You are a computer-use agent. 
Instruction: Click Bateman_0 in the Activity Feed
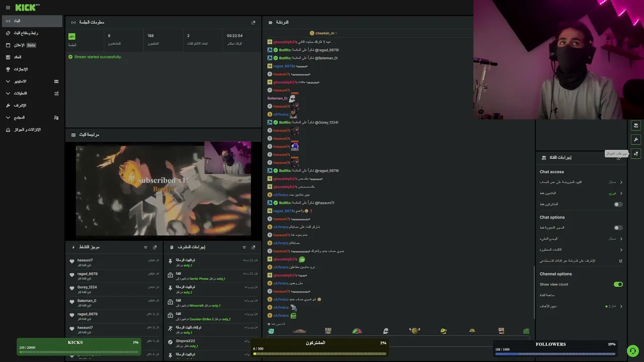pos(87,301)
